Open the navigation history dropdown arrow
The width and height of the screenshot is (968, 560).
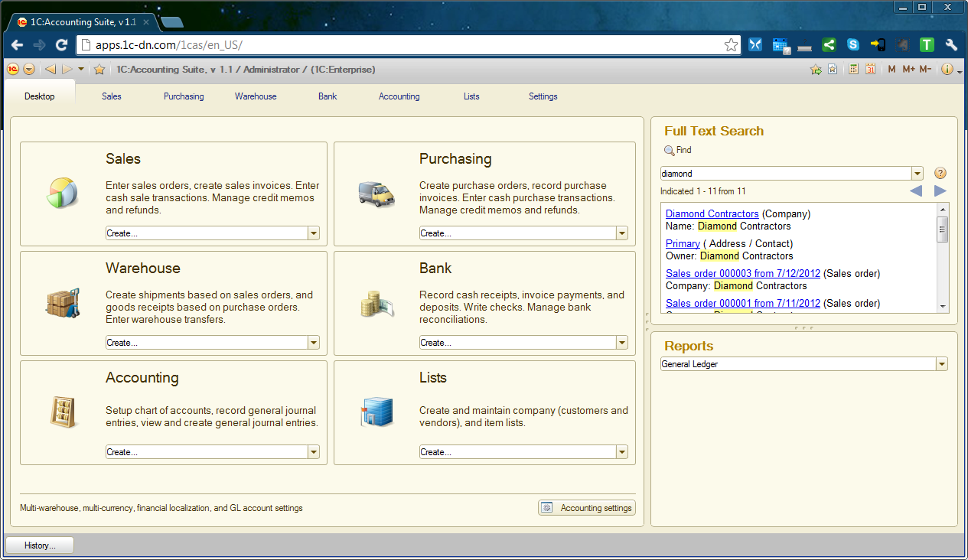tap(81, 70)
